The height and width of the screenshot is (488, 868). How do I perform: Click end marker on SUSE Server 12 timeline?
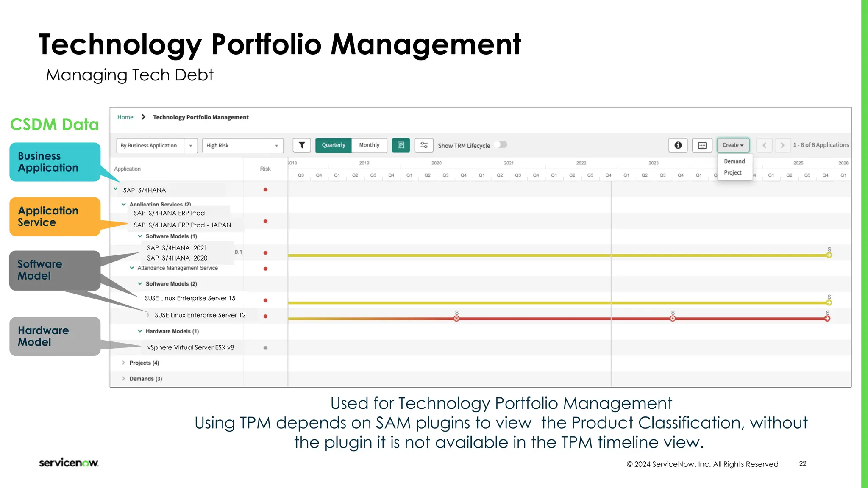pyautogui.click(x=827, y=319)
